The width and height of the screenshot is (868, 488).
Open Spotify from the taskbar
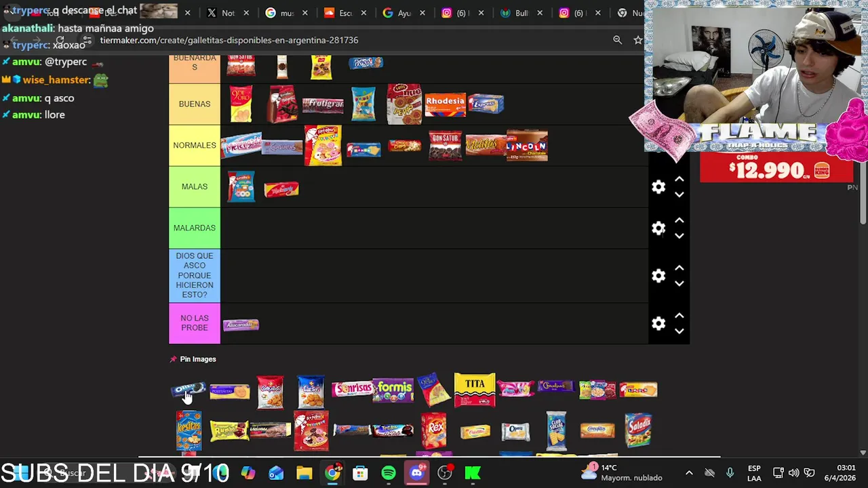click(389, 473)
